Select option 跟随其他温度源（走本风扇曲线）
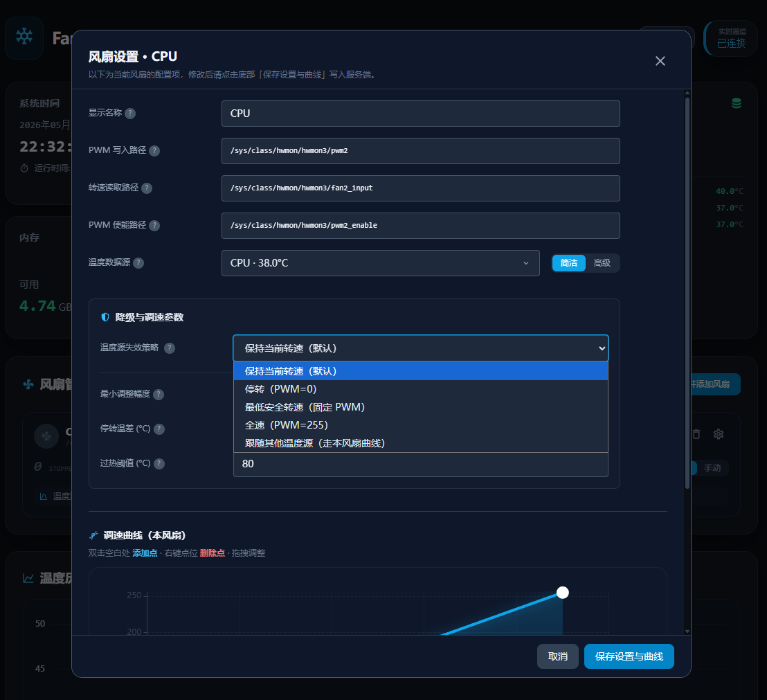 pos(421,443)
